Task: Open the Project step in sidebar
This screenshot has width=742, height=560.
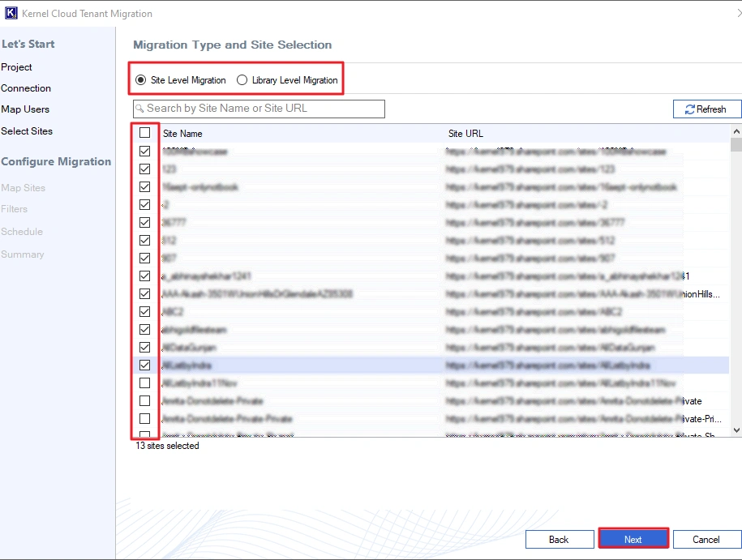Action: [x=17, y=67]
